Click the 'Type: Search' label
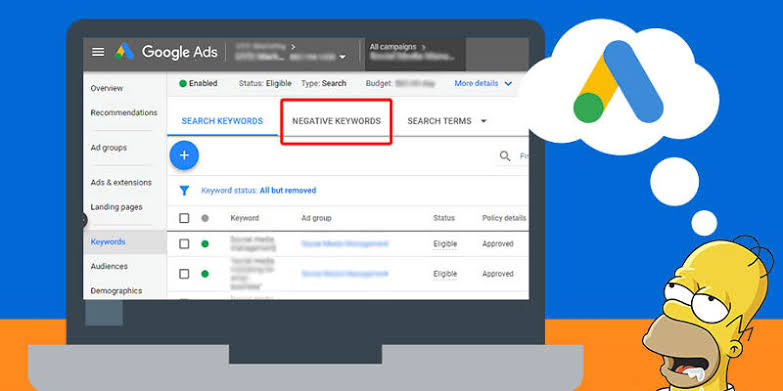The height and width of the screenshot is (391, 783). tap(324, 83)
